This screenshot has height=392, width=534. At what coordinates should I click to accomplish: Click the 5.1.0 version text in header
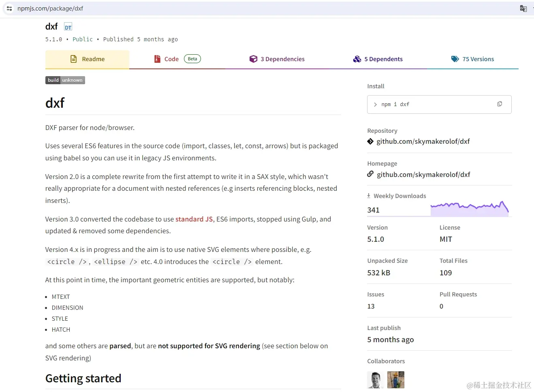pos(54,39)
